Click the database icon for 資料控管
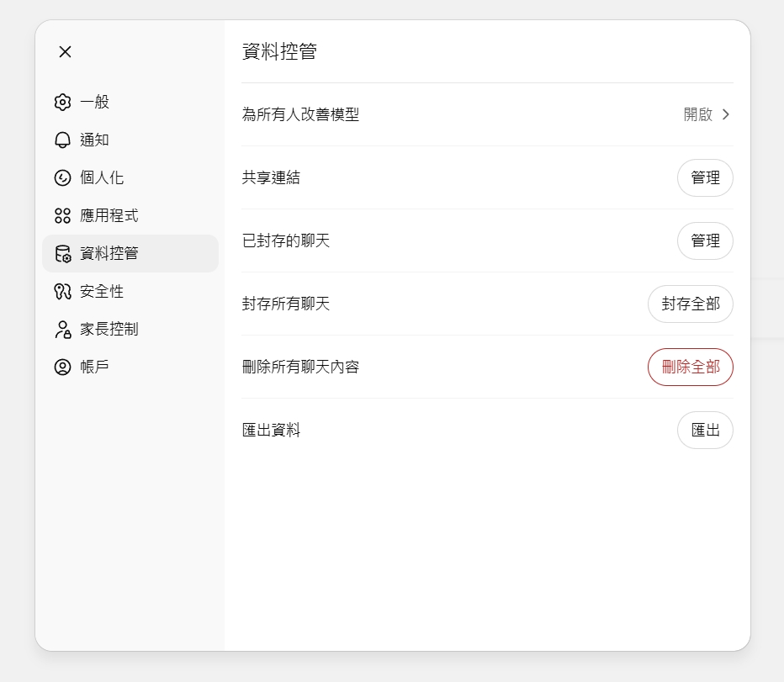 click(61, 253)
